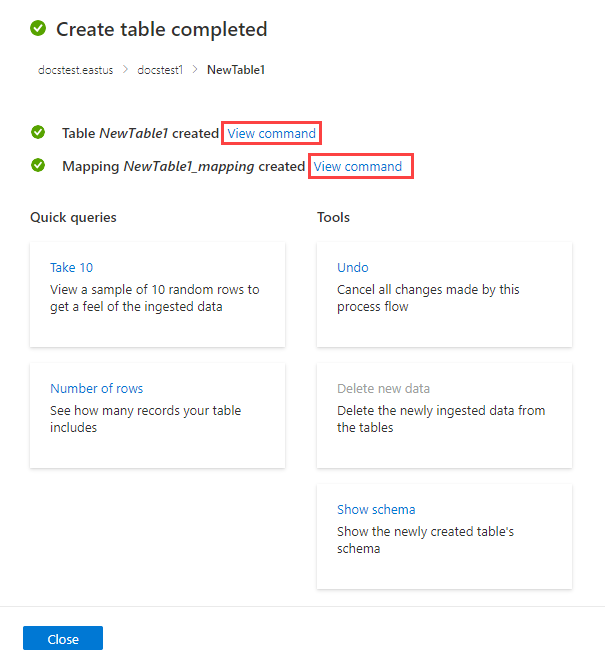Select the NewTable1 breadcrumb item
This screenshot has width=605, height=665.
(235, 70)
